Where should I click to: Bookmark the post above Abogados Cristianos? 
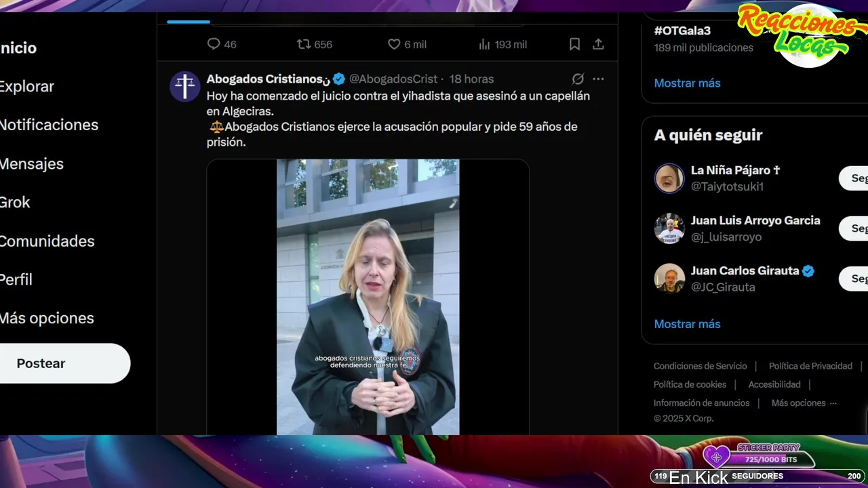574,44
